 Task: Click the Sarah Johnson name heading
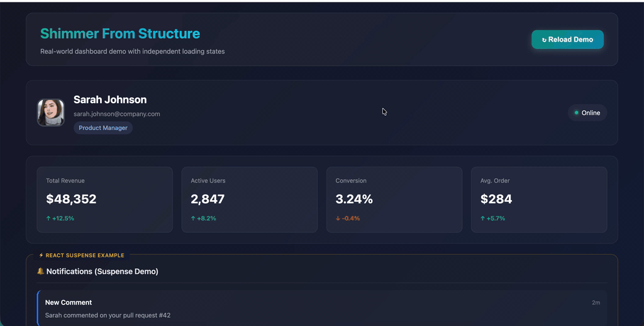pos(110,99)
